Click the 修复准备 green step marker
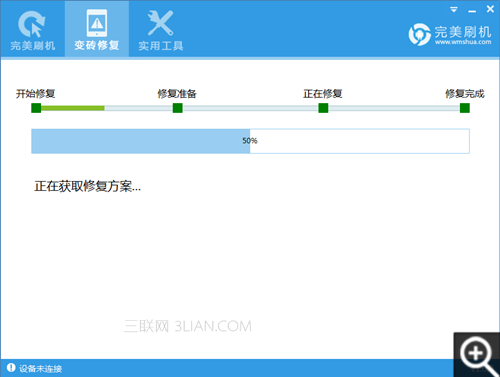This screenshot has width=500, height=377. pos(178,108)
